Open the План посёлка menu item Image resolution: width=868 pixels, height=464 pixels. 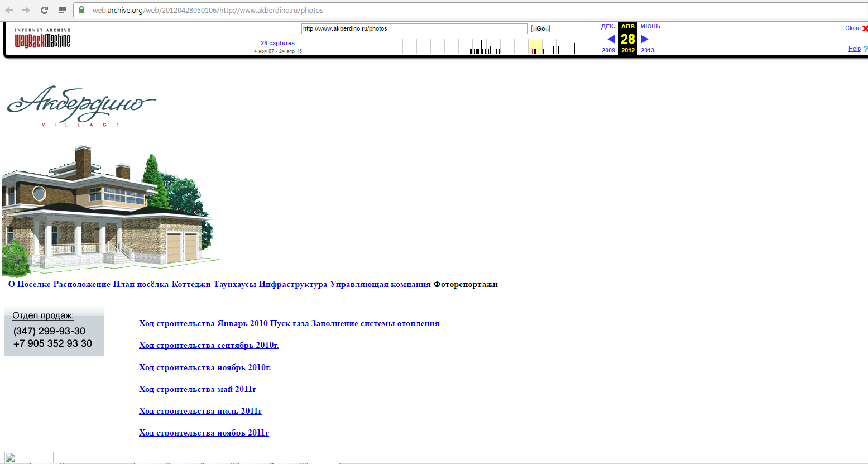tap(141, 284)
